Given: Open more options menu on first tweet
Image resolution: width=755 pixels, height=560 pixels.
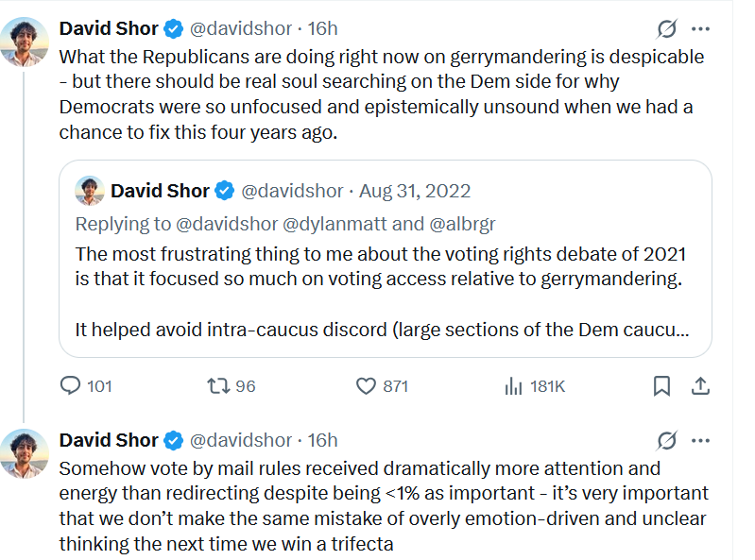Looking at the screenshot, I should coord(700,29).
